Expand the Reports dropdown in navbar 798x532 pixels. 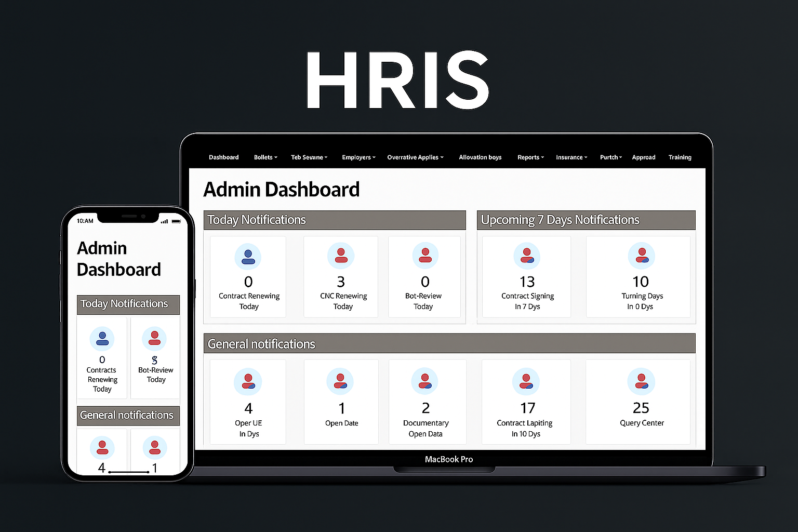tap(530, 157)
